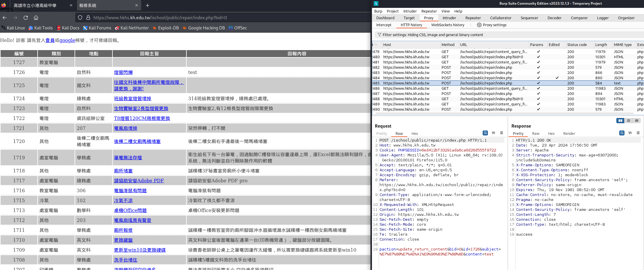Image resolution: width=644 pixels, height=270 pixels.
Task: Open Response panel options menu
Action: pyautogui.click(x=638, y=133)
